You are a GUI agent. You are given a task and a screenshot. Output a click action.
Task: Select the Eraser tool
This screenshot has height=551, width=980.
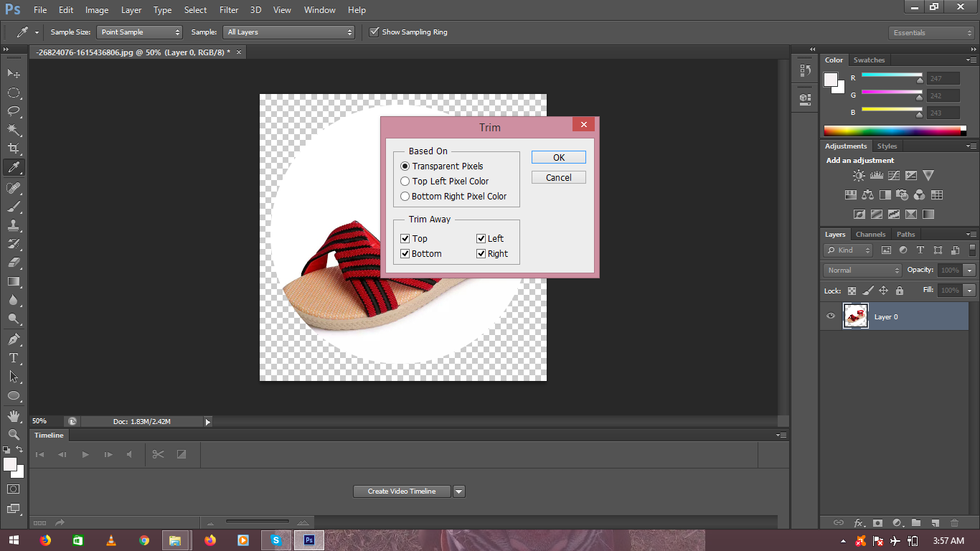[x=14, y=263]
